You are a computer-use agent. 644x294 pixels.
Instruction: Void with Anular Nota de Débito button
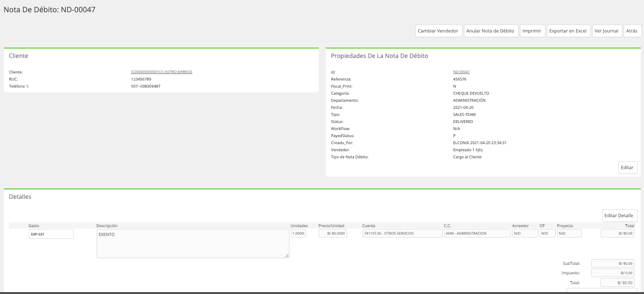coord(491,31)
